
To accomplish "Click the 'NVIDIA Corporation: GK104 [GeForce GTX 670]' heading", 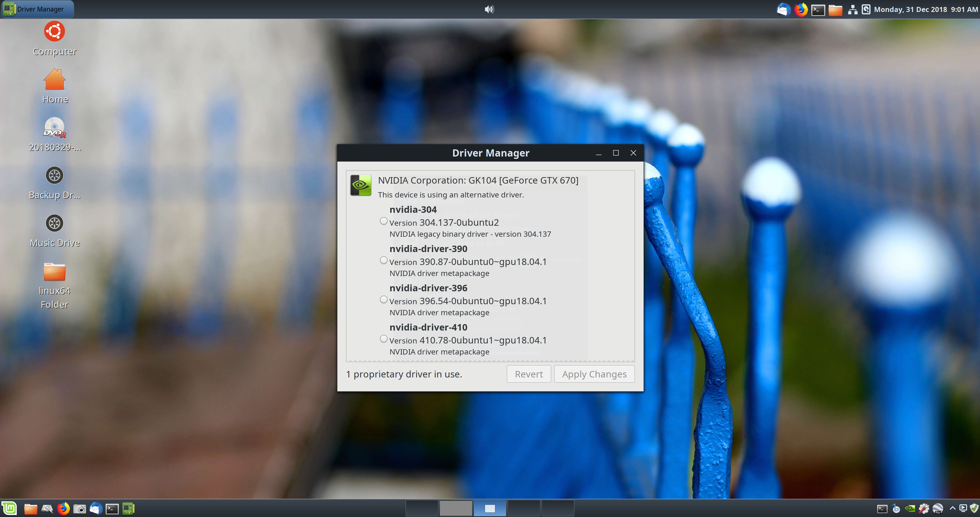I will [478, 180].
